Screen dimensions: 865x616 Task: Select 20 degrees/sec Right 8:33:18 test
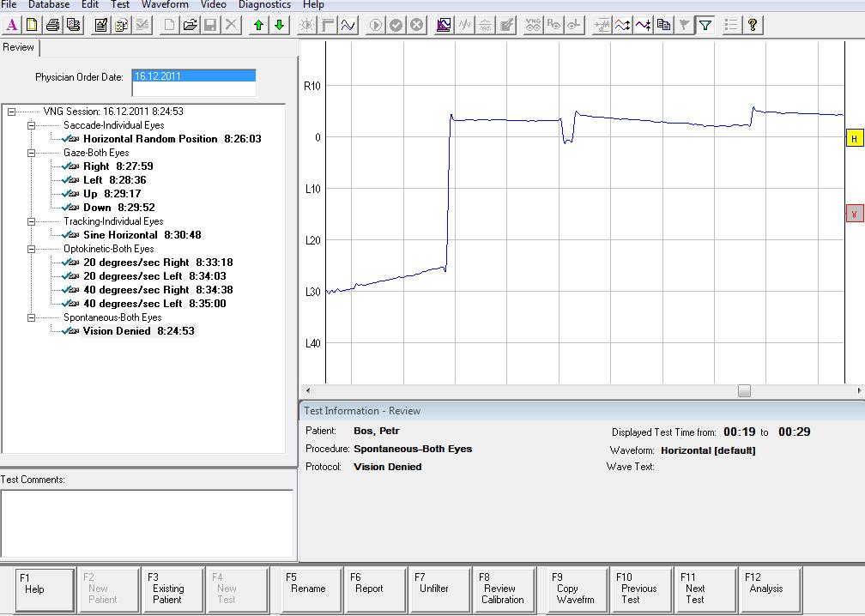point(158,263)
